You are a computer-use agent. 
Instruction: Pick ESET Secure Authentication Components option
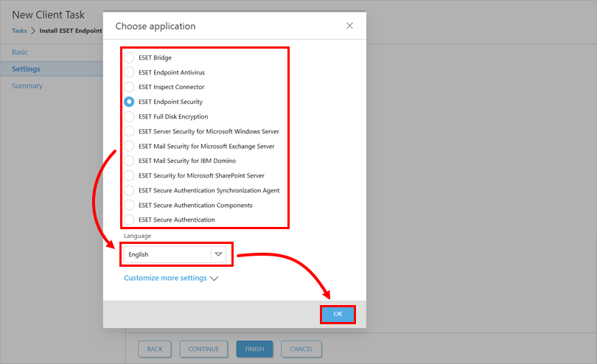[130, 205]
